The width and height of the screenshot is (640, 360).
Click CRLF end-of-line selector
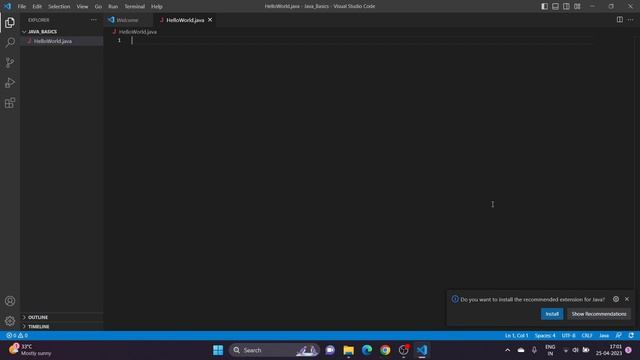coord(587,335)
